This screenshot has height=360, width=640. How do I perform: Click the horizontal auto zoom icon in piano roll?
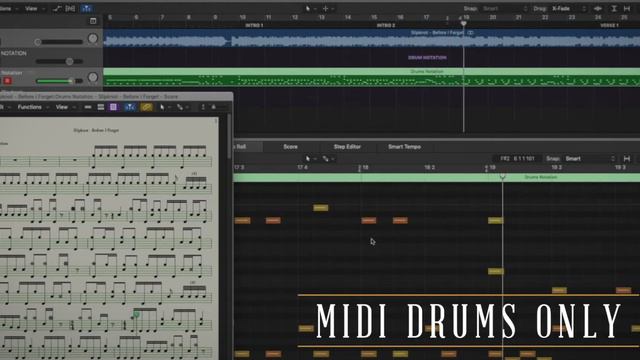coord(627,159)
